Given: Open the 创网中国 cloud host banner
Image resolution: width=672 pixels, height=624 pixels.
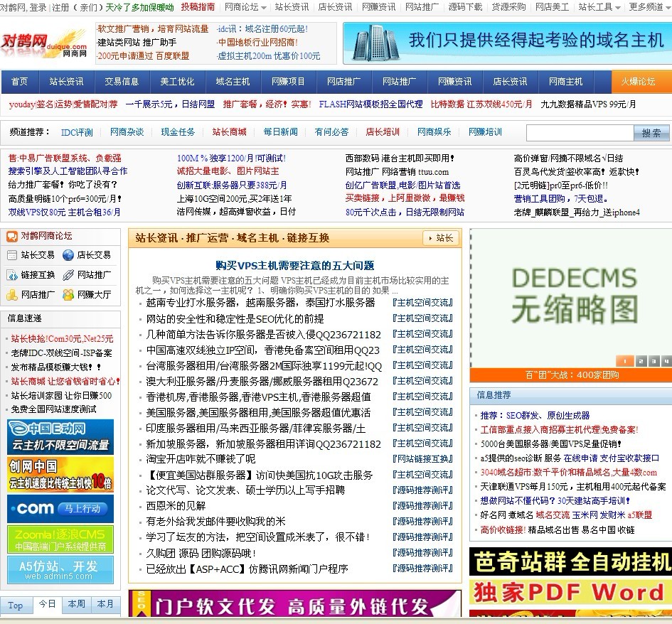Looking at the screenshot, I should (x=60, y=475).
